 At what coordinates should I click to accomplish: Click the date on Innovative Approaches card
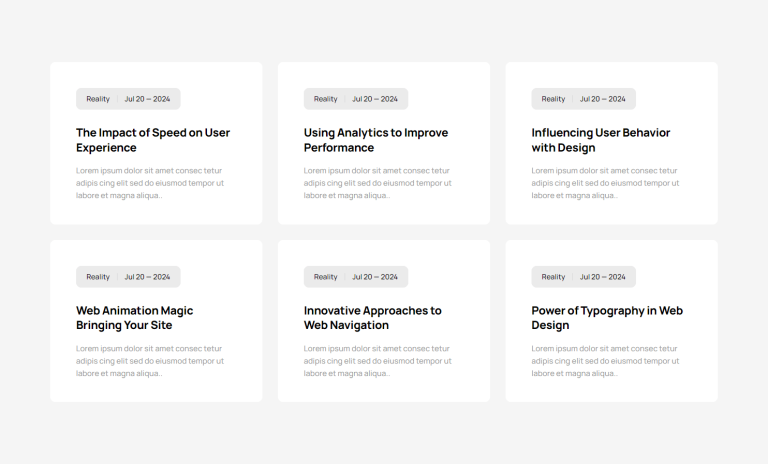pyautogui.click(x=375, y=277)
